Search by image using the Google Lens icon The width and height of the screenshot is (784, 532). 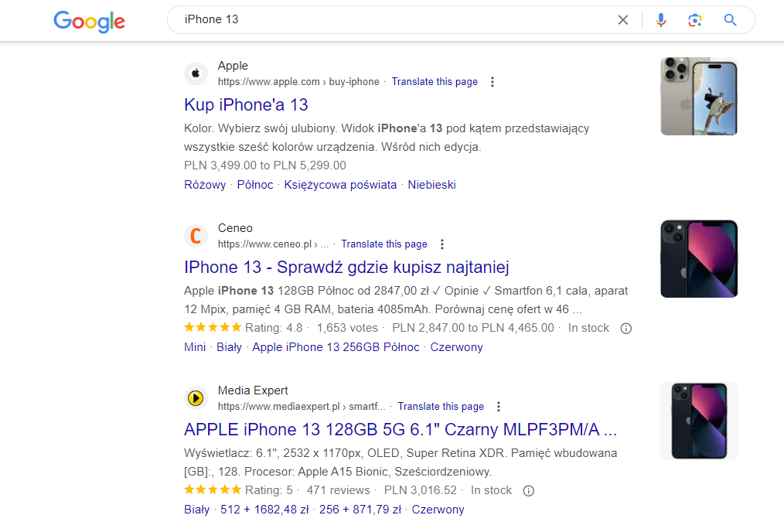pos(694,19)
